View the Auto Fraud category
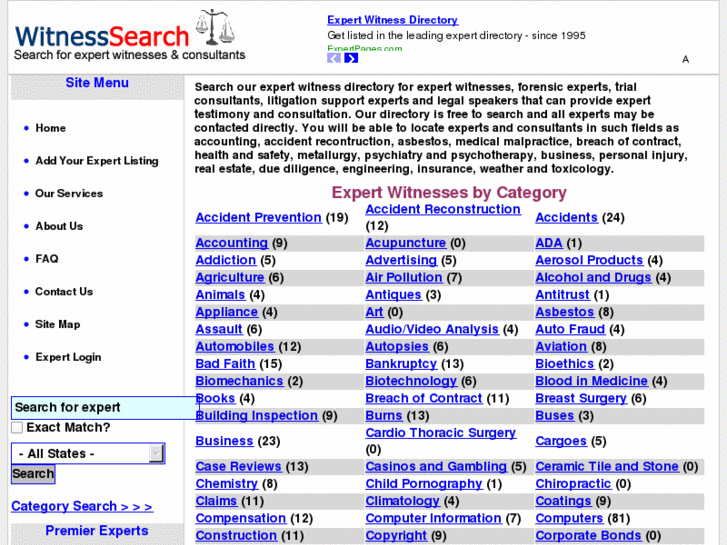The image size is (727, 545). [570, 329]
